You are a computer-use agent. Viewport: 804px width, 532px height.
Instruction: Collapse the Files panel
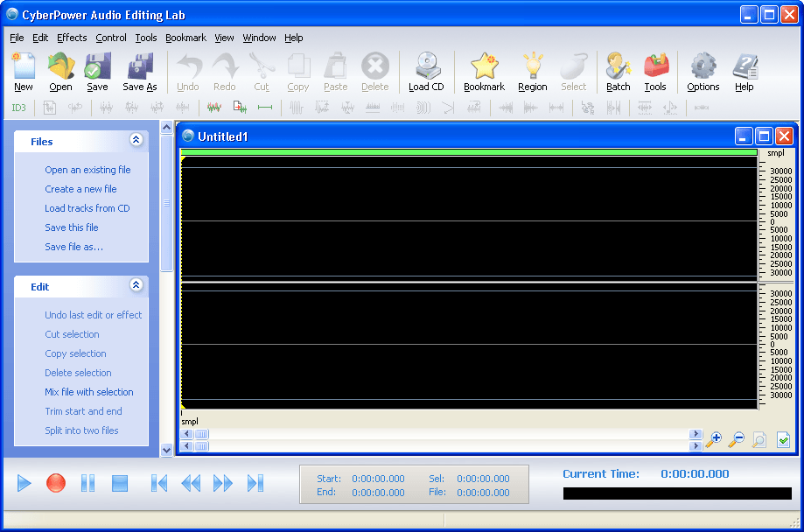(x=136, y=141)
